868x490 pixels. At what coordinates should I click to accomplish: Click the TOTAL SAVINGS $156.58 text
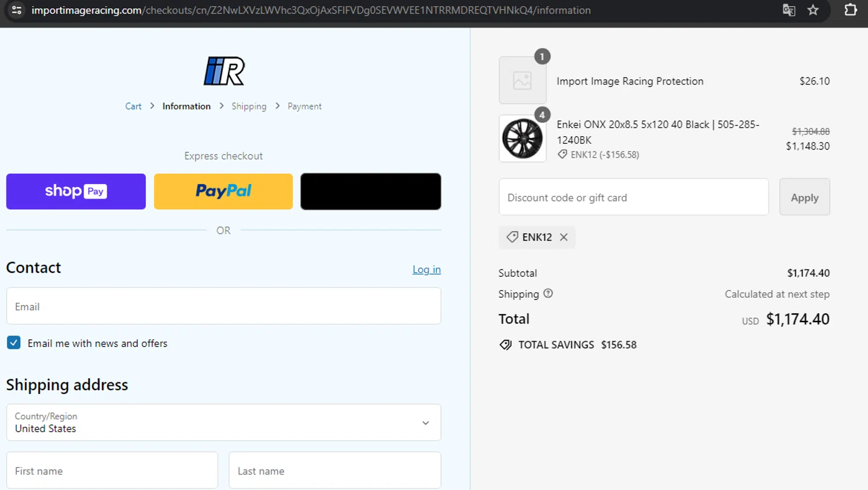[578, 345]
